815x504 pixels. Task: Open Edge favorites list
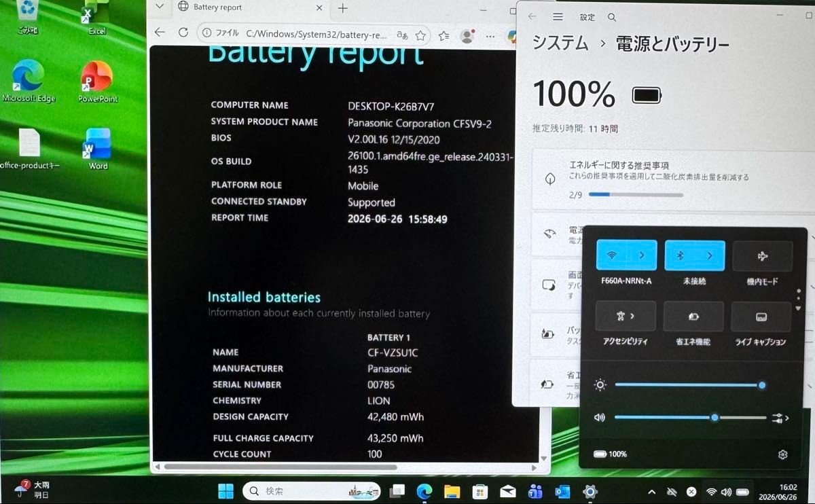[x=444, y=36]
